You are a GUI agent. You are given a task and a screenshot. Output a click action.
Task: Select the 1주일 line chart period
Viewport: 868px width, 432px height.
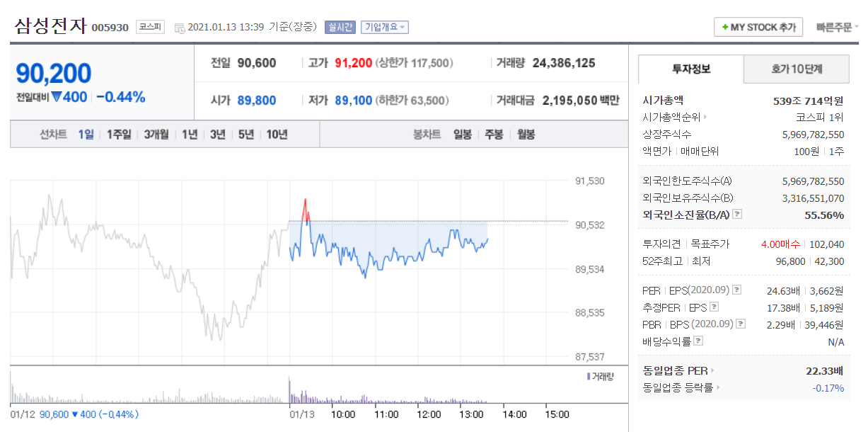coord(119,134)
